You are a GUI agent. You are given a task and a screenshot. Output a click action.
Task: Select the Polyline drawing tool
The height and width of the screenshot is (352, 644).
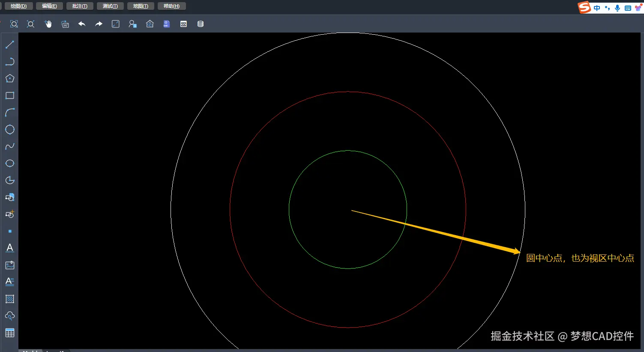[10, 62]
